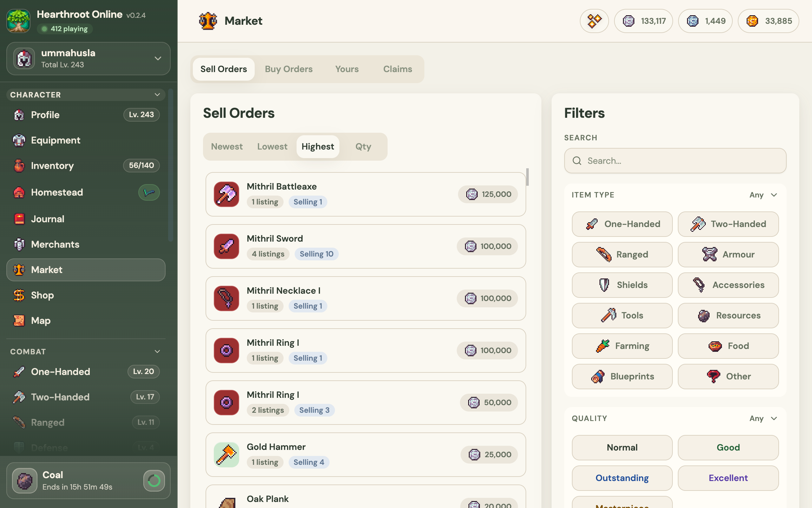Image resolution: width=812 pixels, height=508 pixels.
Task: Click the Hearthroot Online tree logo
Action: tap(18, 21)
